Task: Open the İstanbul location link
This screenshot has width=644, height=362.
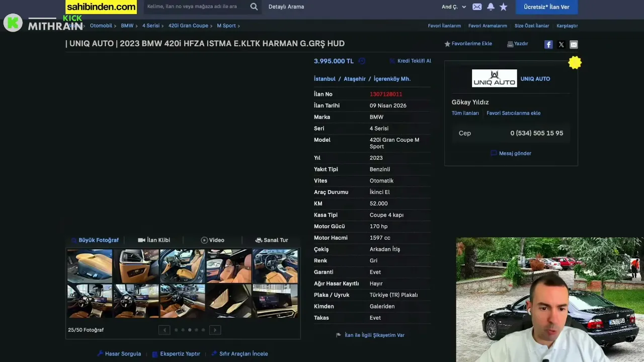Action: tap(325, 79)
